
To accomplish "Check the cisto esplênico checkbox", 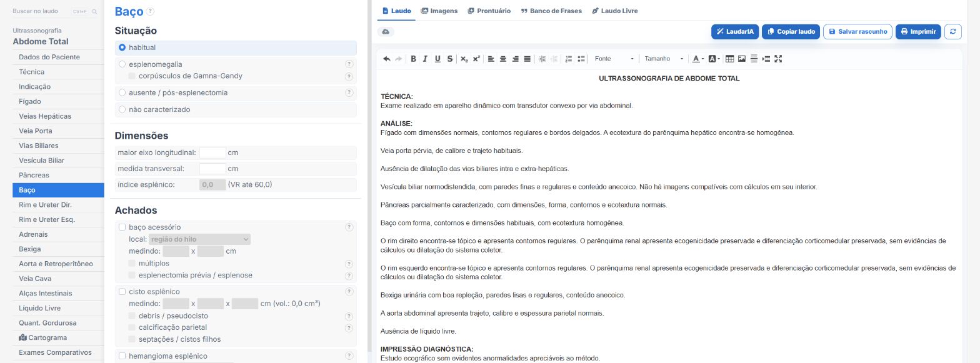I will (x=122, y=292).
